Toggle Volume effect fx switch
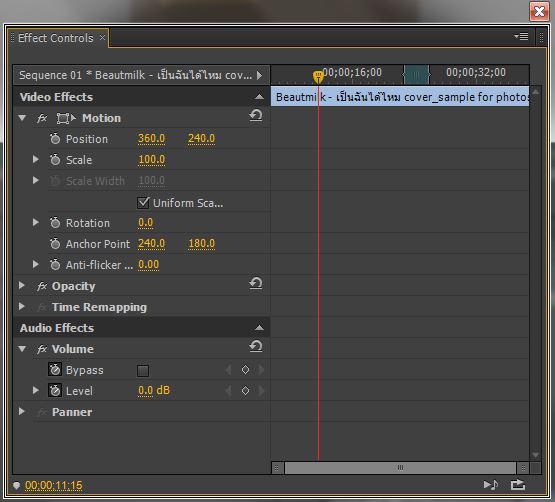Viewport: 555px width, 502px height. point(42,349)
